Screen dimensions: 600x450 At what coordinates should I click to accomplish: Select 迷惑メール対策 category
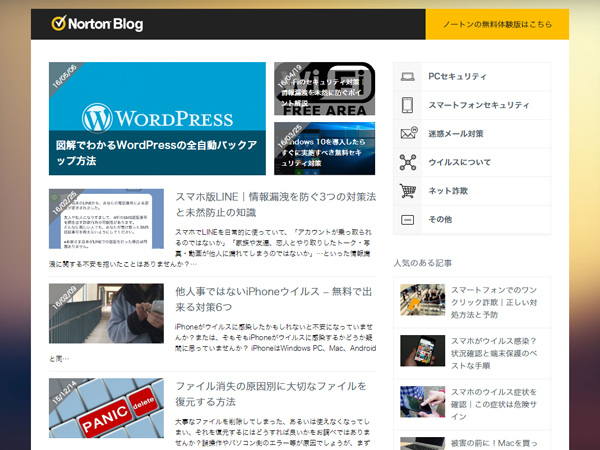tap(472, 134)
